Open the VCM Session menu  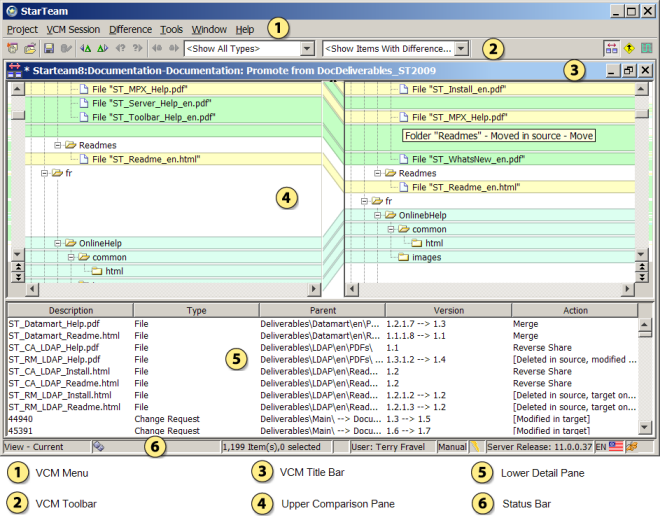72,30
